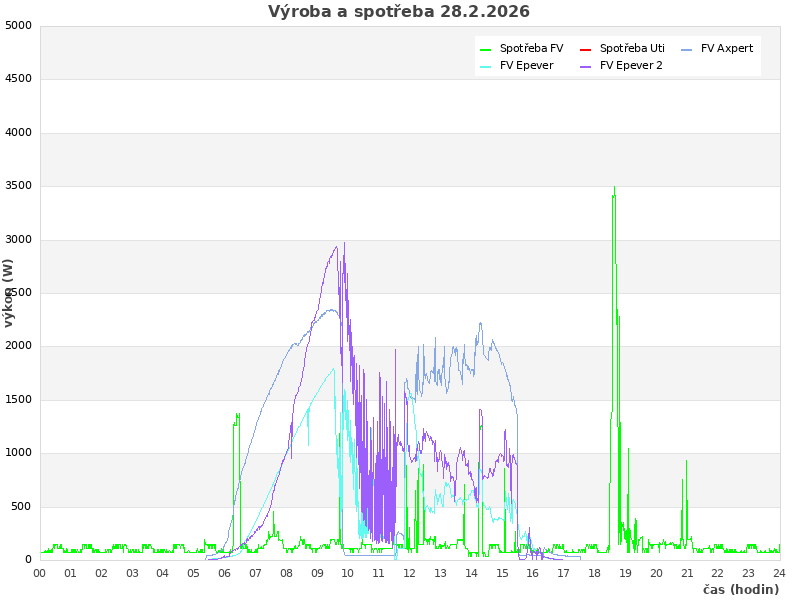Select the 12 hour tick on the time axis
Image resolution: width=800 pixels, height=600 pixels.
(x=410, y=573)
